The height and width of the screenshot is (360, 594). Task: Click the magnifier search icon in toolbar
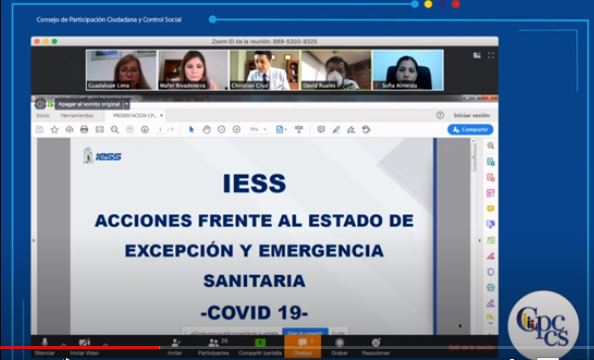tap(115, 130)
